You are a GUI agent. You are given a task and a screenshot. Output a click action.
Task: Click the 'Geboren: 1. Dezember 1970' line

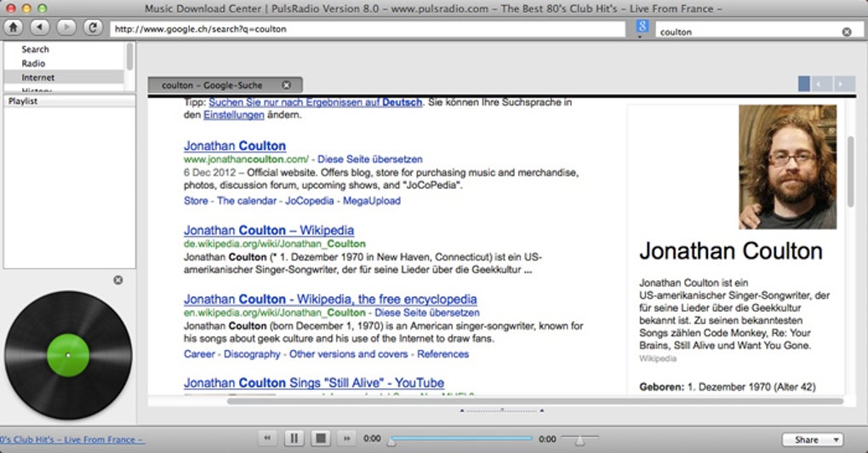point(728,387)
